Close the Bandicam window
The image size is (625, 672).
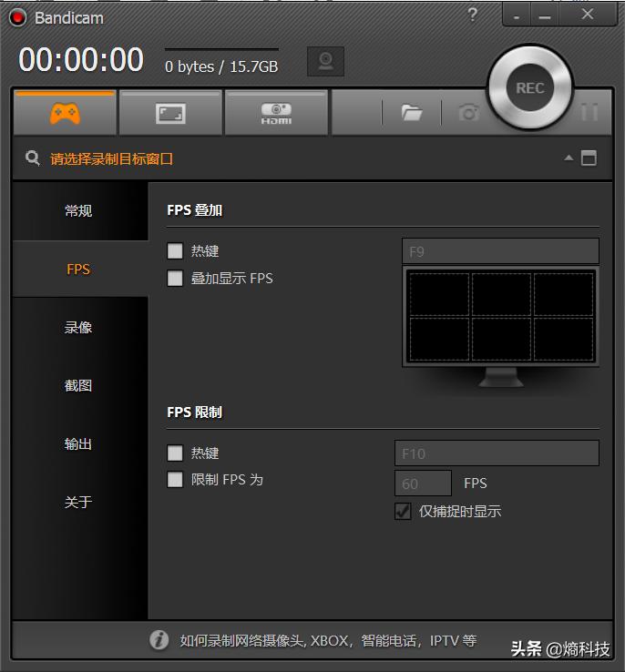588,15
